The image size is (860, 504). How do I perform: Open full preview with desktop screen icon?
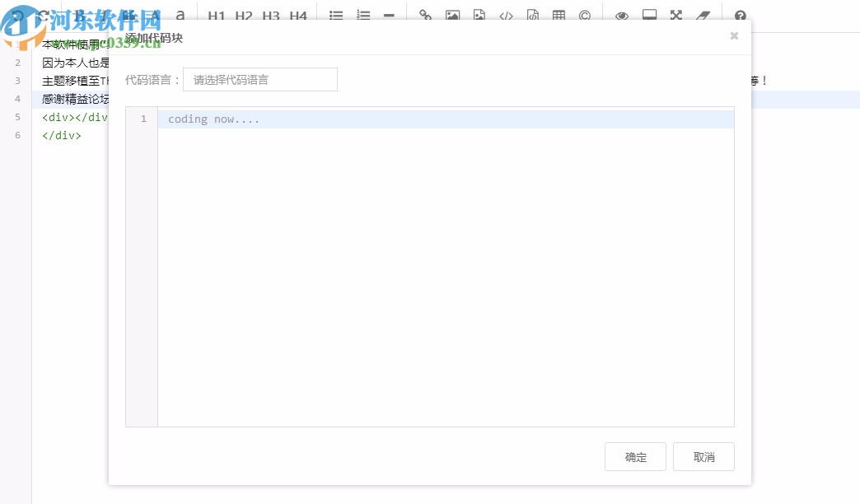[x=649, y=16]
